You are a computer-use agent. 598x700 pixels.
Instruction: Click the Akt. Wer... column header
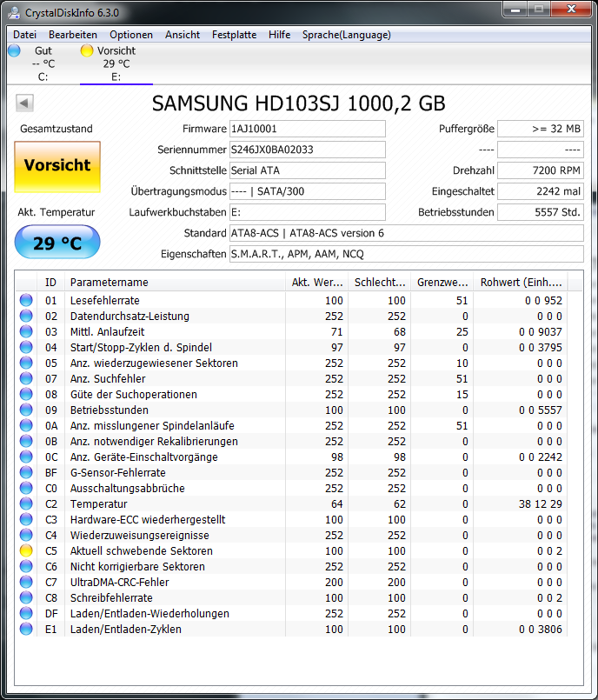click(x=317, y=282)
